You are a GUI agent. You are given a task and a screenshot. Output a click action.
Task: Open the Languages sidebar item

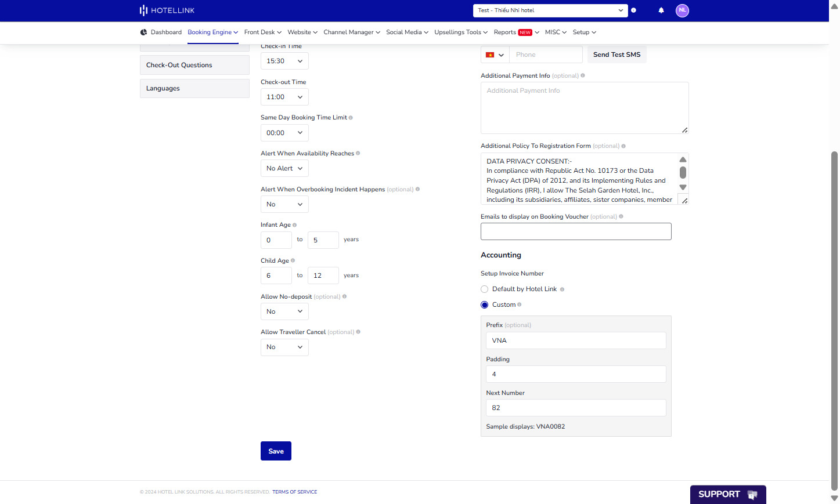194,88
